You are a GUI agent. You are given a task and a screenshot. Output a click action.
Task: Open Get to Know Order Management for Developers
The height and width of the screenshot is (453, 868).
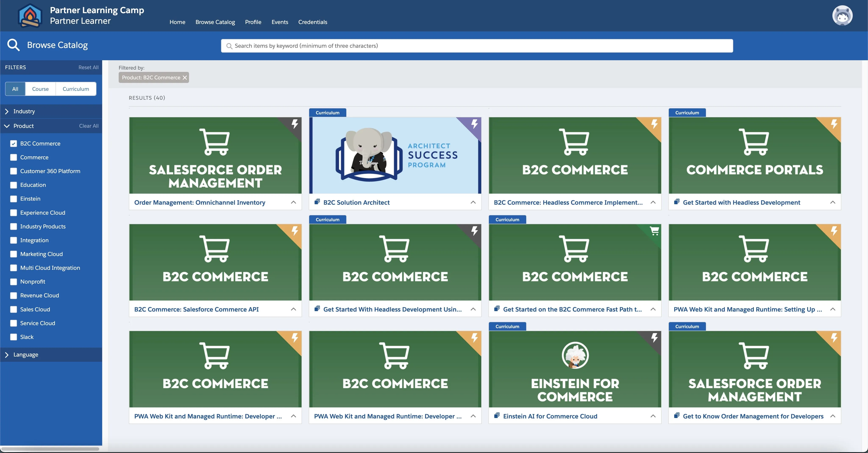pos(753,416)
